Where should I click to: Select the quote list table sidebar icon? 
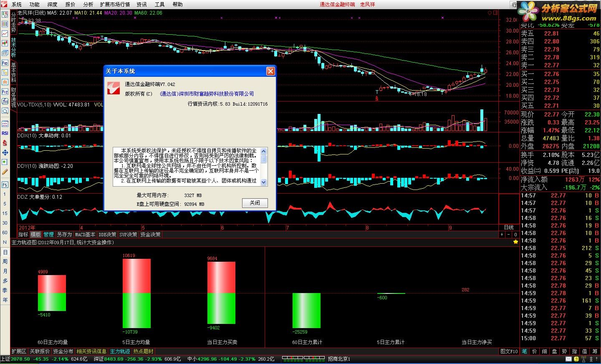5,24
